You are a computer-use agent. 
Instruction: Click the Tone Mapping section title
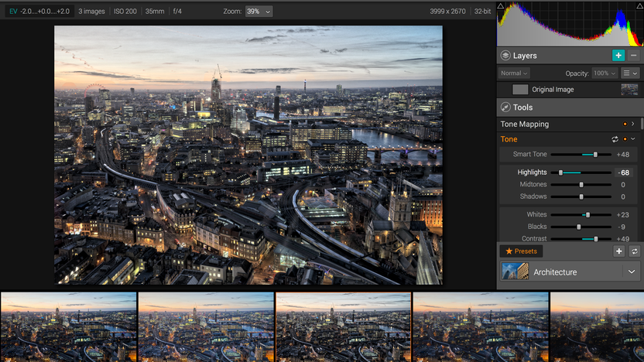525,124
